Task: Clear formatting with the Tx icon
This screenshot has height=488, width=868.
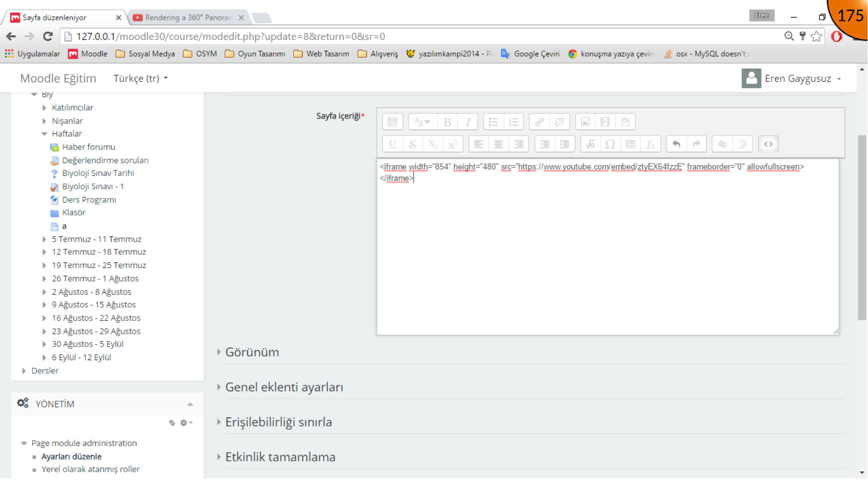Action: coord(651,144)
